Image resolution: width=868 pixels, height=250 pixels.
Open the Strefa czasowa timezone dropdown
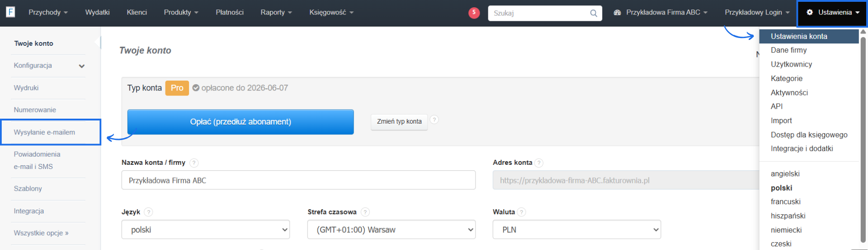(x=391, y=230)
